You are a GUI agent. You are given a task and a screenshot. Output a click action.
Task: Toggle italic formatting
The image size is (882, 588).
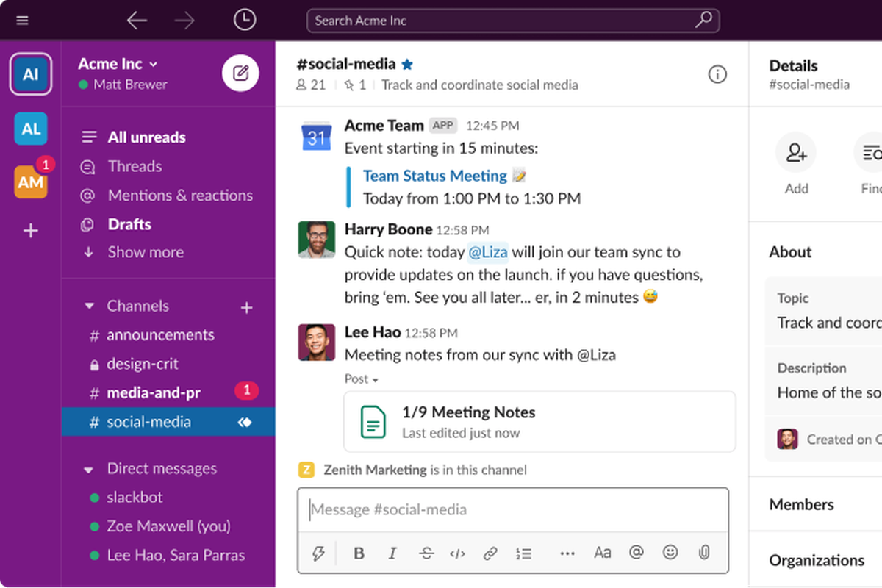coord(392,553)
